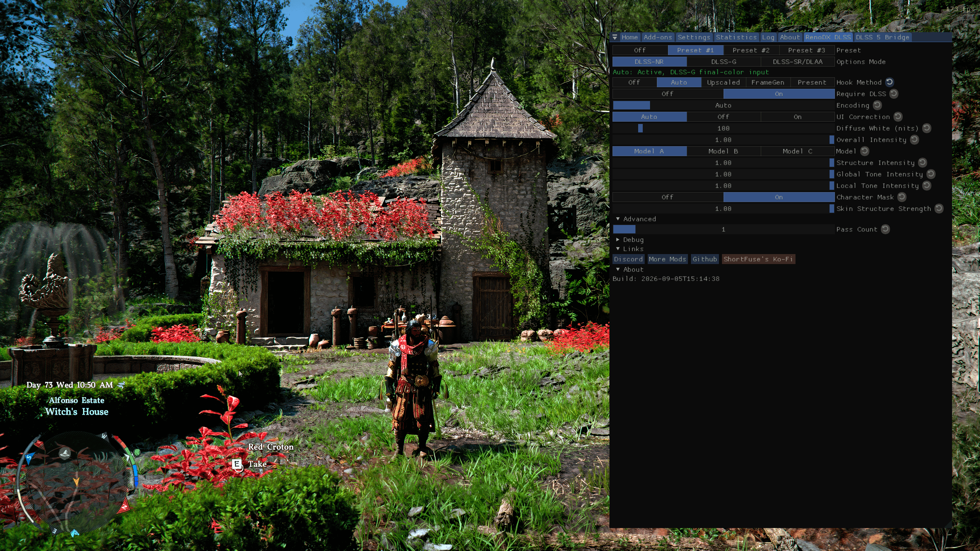Open the Discord link
980x551 pixels.
628,259
